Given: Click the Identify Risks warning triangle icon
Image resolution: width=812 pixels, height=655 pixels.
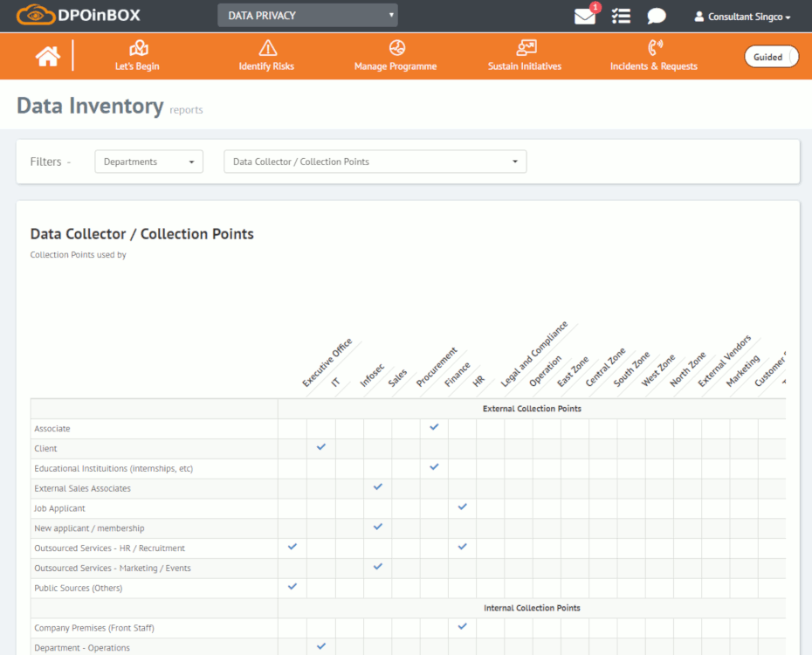Looking at the screenshot, I should [267, 48].
